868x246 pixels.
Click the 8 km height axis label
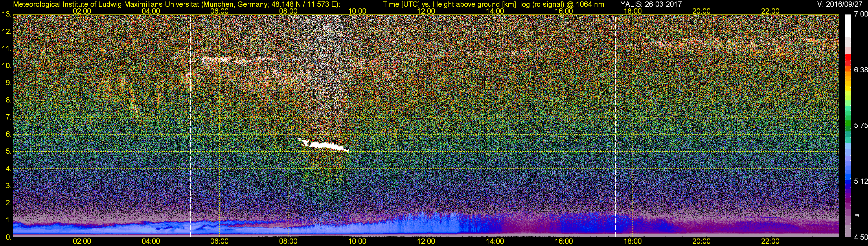[x=8, y=100]
